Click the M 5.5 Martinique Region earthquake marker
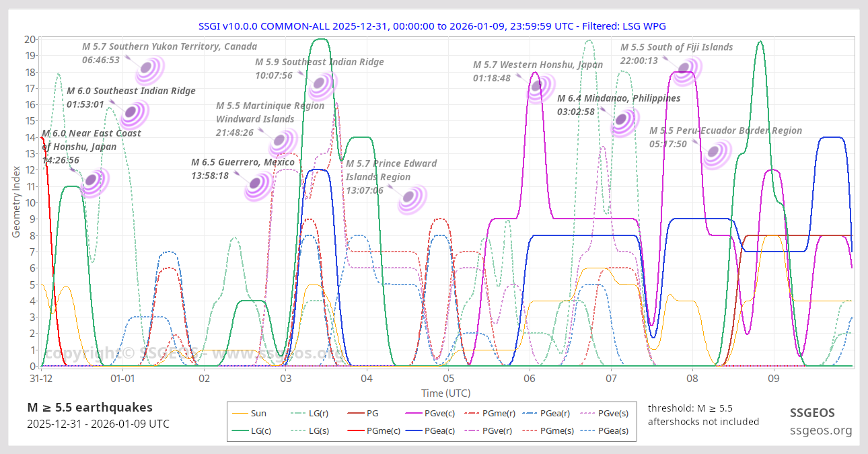Viewport: 868px width, 454px height. 283,143
